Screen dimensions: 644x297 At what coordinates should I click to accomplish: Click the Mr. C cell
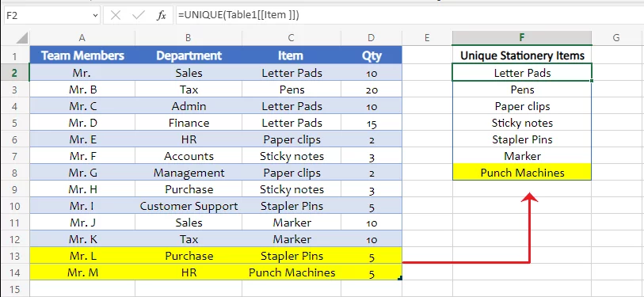(82, 106)
